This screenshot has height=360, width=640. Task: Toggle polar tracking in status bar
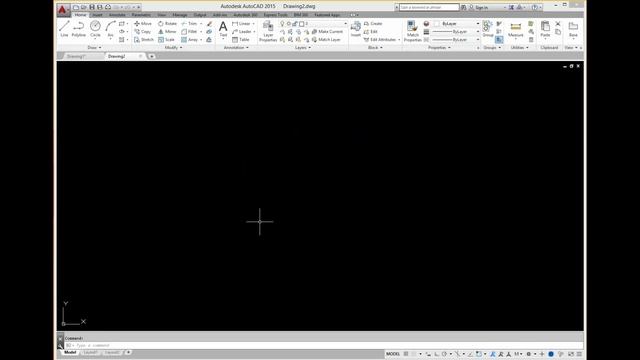pos(444,354)
